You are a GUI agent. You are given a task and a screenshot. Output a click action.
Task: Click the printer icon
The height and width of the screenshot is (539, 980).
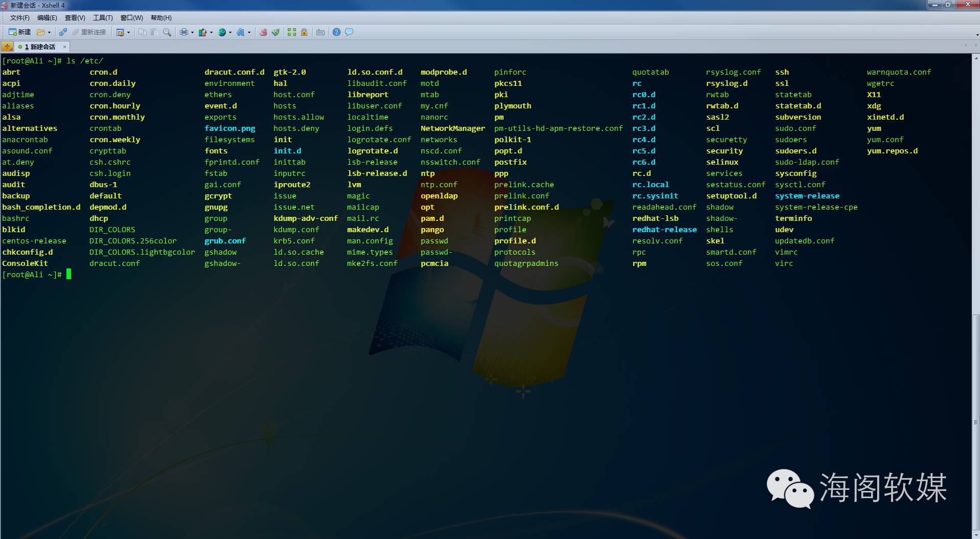click(184, 32)
